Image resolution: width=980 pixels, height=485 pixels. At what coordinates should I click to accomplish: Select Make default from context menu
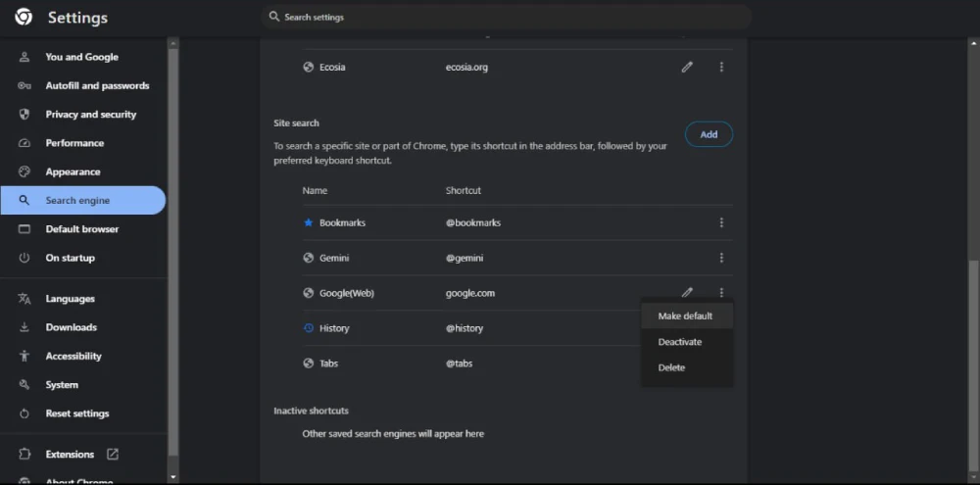point(685,316)
